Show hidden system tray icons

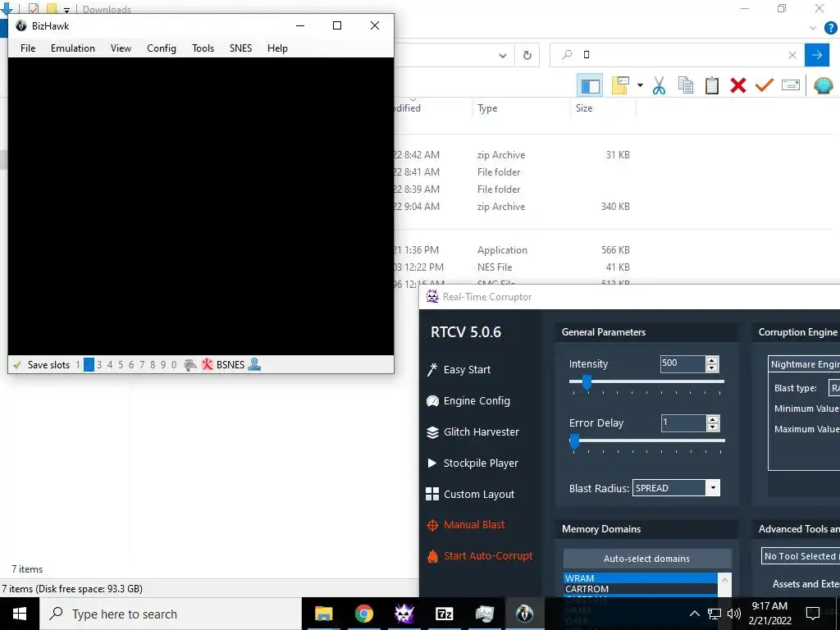click(x=694, y=614)
